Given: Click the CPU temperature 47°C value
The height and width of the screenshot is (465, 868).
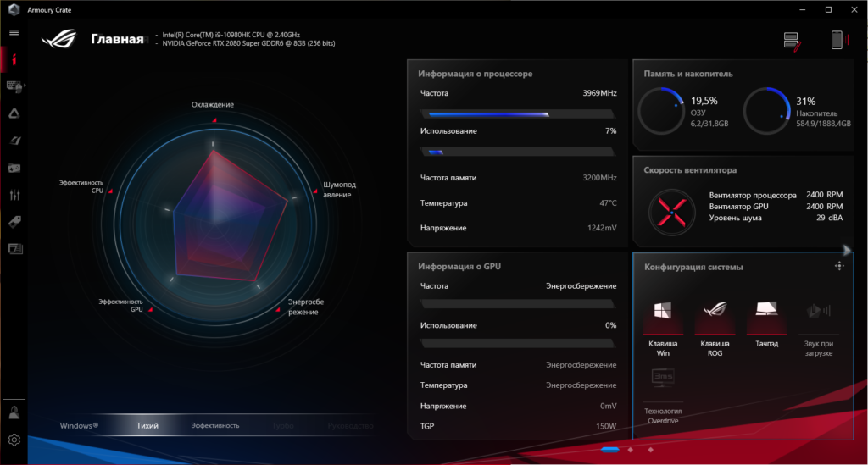Looking at the screenshot, I should pyautogui.click(x=608, y=203).
